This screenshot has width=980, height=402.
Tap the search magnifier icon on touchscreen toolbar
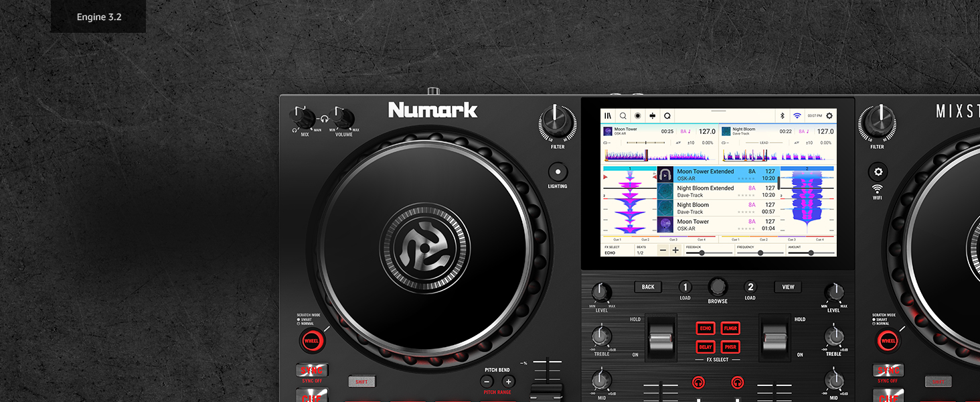pyautogui.click(x=623, y=115)
